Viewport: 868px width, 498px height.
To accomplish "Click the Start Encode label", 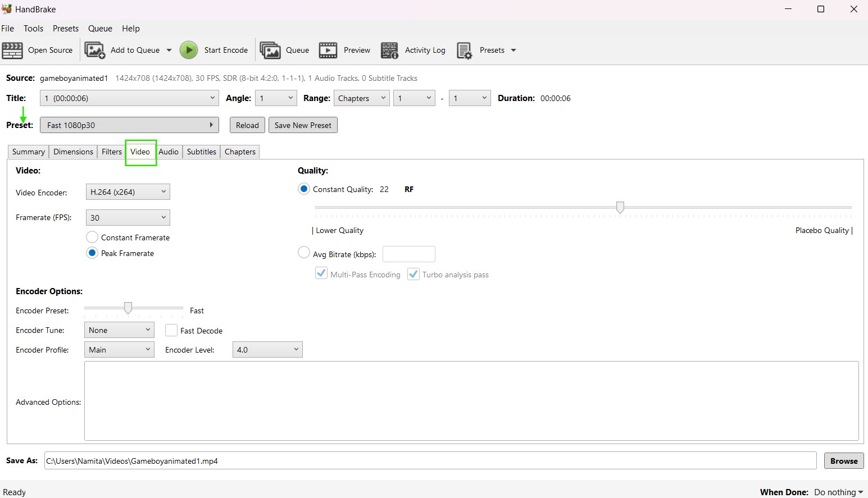I will pos(226,50).
